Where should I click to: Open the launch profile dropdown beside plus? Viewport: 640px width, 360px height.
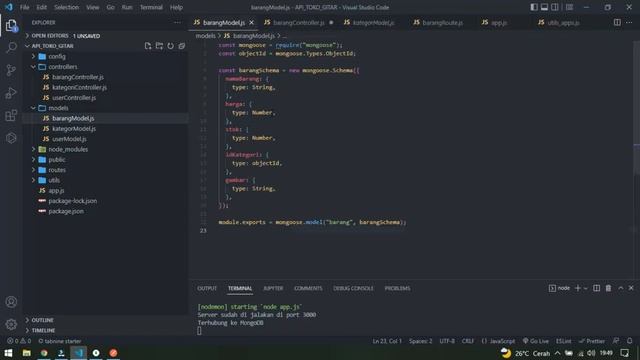coord(586,288)
